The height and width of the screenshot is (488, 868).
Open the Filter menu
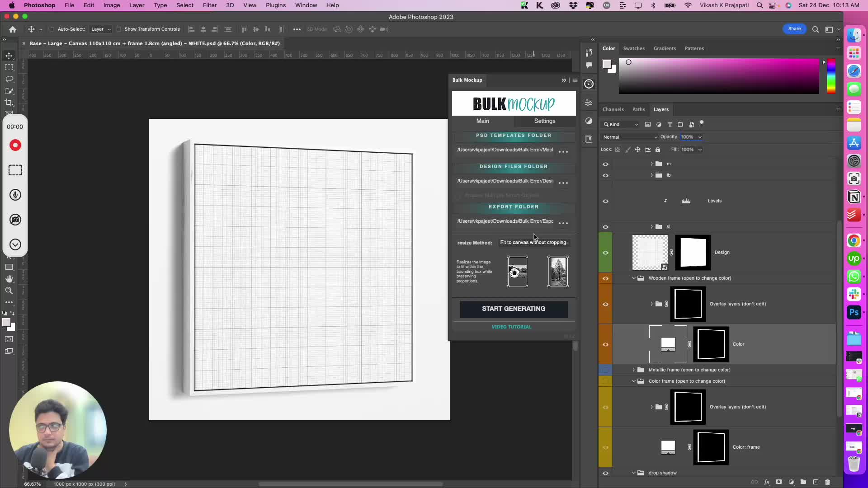tap(209, 5)
